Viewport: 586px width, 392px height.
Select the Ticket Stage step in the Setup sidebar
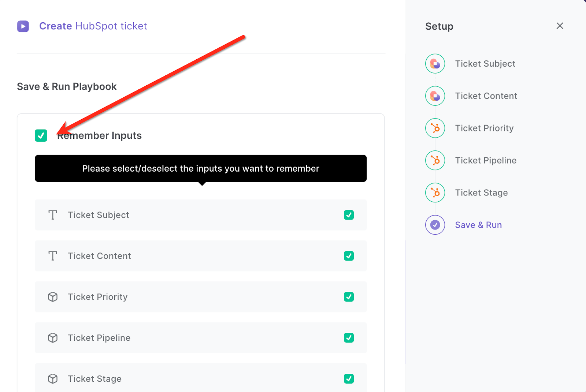(481, 193)
